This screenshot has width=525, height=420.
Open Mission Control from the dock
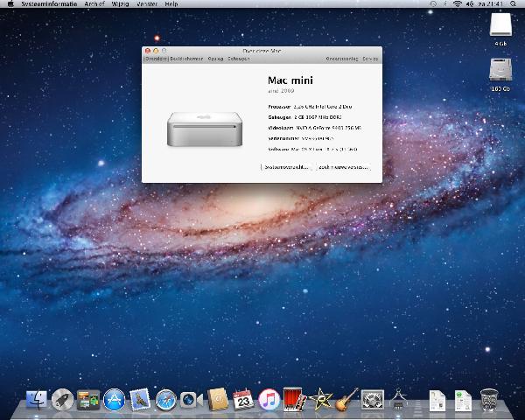tap(88, 400)
